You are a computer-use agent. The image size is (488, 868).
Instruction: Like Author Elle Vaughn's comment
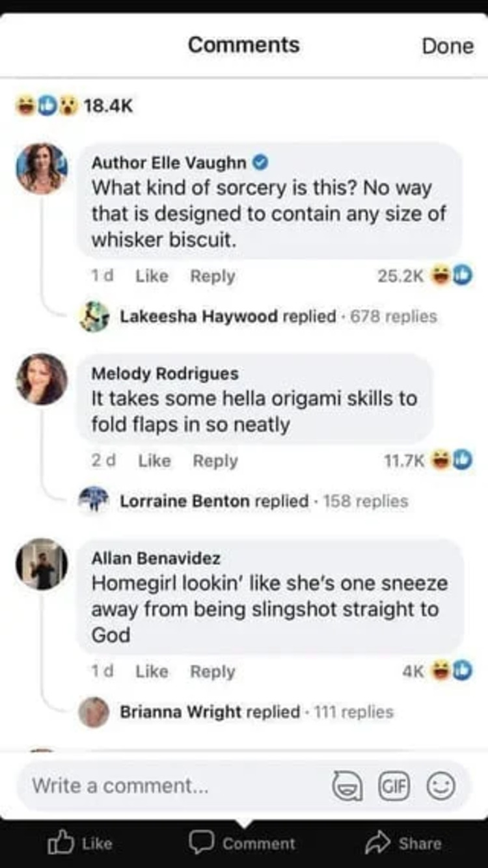(152, 277)
